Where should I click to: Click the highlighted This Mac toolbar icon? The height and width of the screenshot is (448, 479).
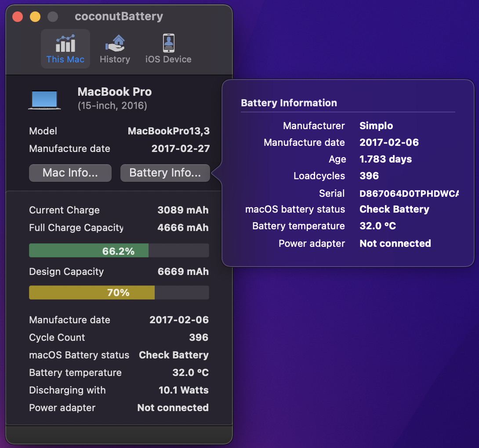click(65, 48)
